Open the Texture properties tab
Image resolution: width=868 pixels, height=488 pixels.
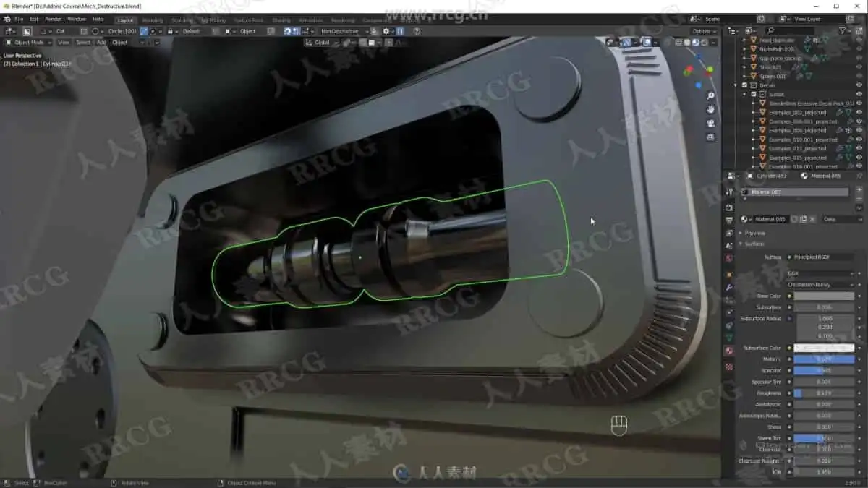729,367
